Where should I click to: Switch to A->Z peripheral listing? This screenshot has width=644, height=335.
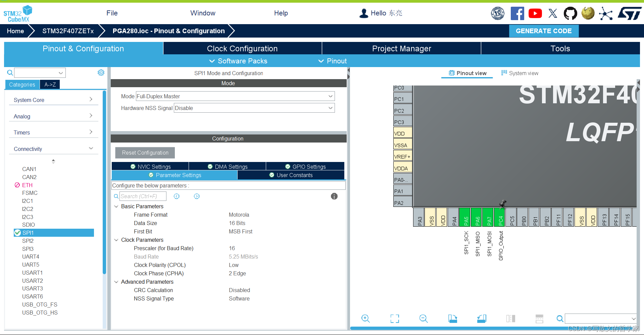[x=50, y=85]
